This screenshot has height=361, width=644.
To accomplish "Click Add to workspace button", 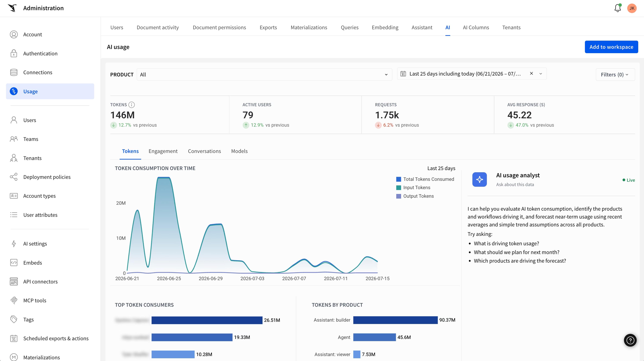I will [611, 47].
